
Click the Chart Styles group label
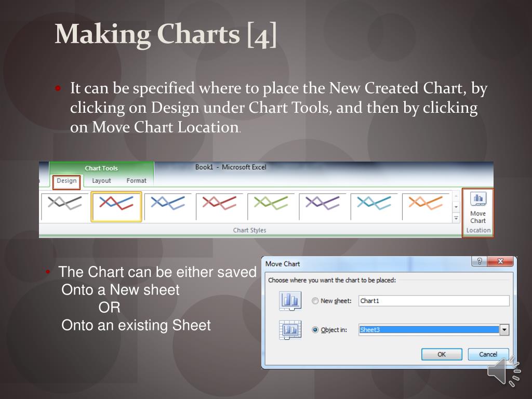[249, 230]
